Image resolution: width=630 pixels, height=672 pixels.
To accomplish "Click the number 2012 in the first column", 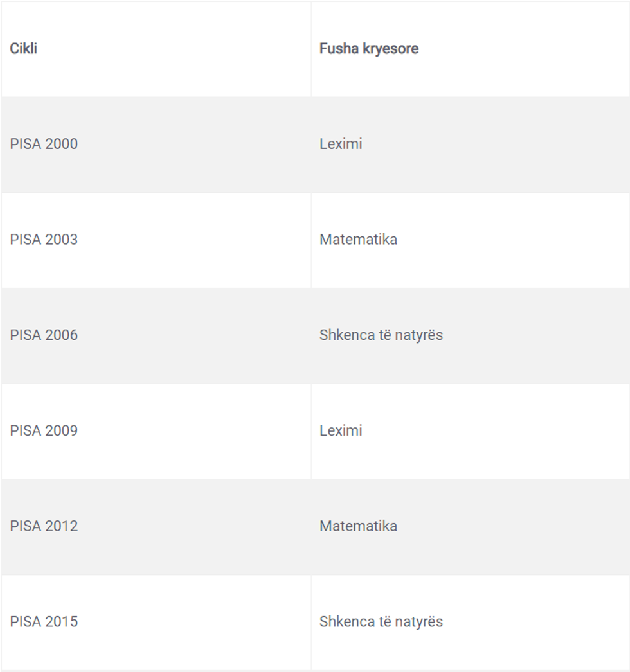I will pyautogui.click(x=61, y=526).
